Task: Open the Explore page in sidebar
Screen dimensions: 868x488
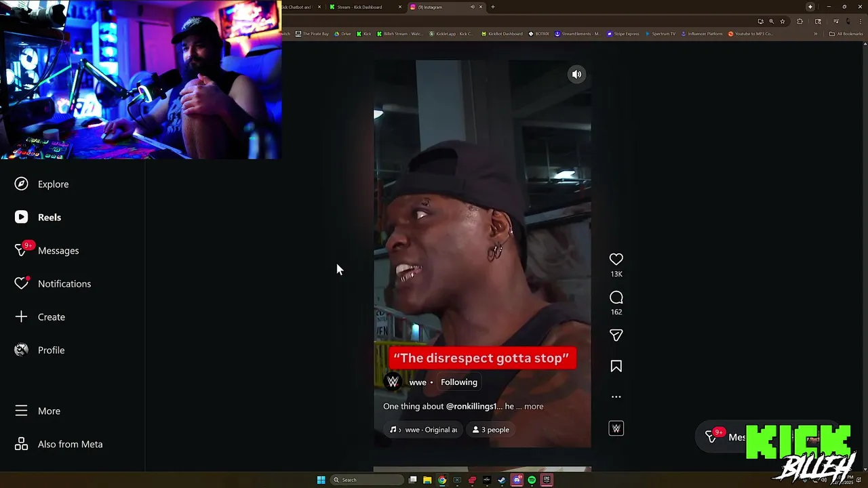Action: [42, 184]
